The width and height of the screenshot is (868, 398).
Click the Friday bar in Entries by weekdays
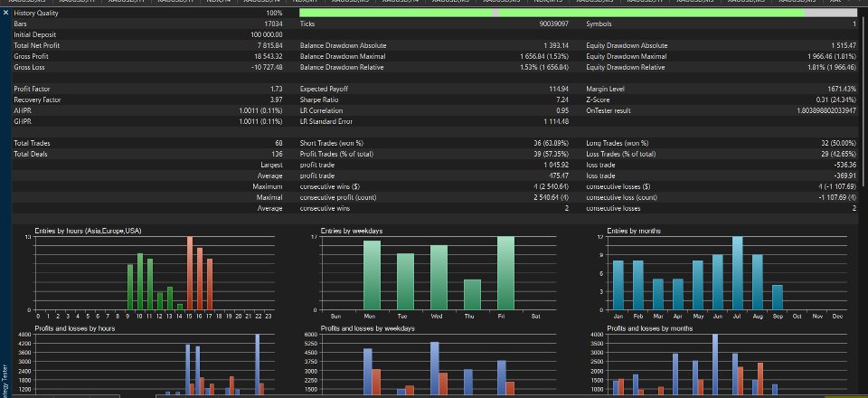pos(505,273)
